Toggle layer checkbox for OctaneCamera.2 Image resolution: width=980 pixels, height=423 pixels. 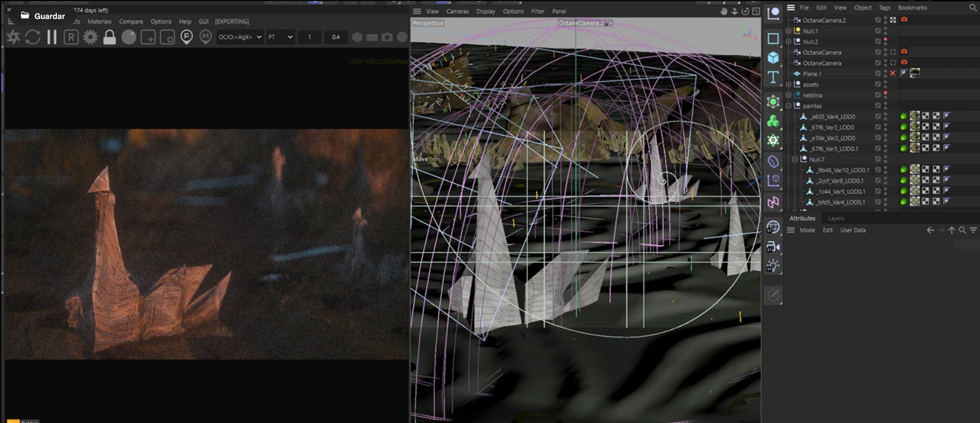(878, 20)
